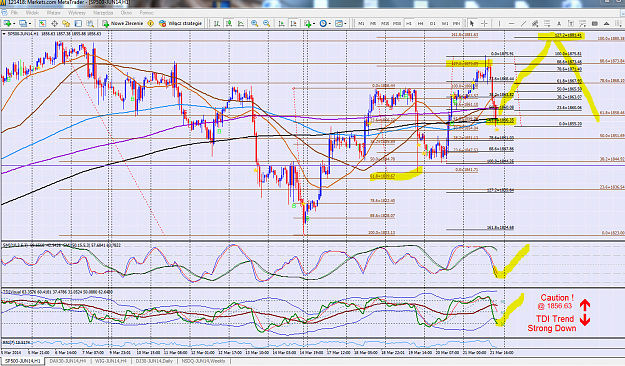Select the Trendline drawing tool
The image size is (625, 366).
click(x=523, y=24)
